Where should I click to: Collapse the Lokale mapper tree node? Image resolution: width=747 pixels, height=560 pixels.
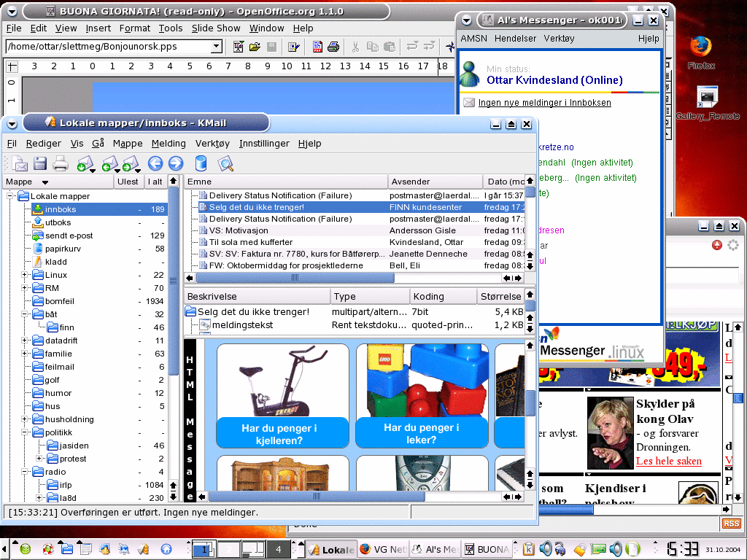(x=11, y=196)
